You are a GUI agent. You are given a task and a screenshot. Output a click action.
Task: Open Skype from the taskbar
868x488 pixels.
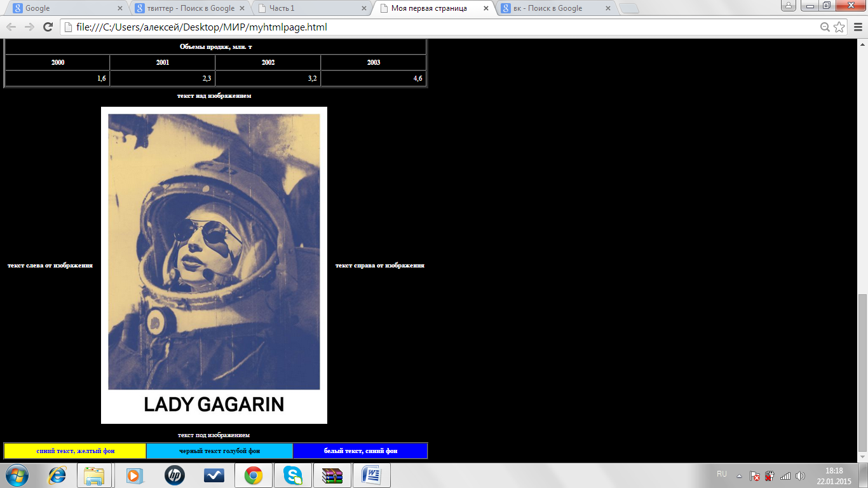[293, 475]
